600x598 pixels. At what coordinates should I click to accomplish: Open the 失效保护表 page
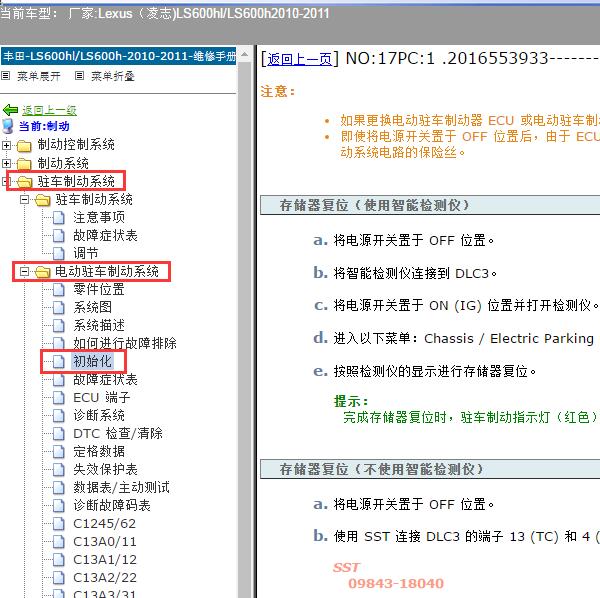[x=105, y=469]
